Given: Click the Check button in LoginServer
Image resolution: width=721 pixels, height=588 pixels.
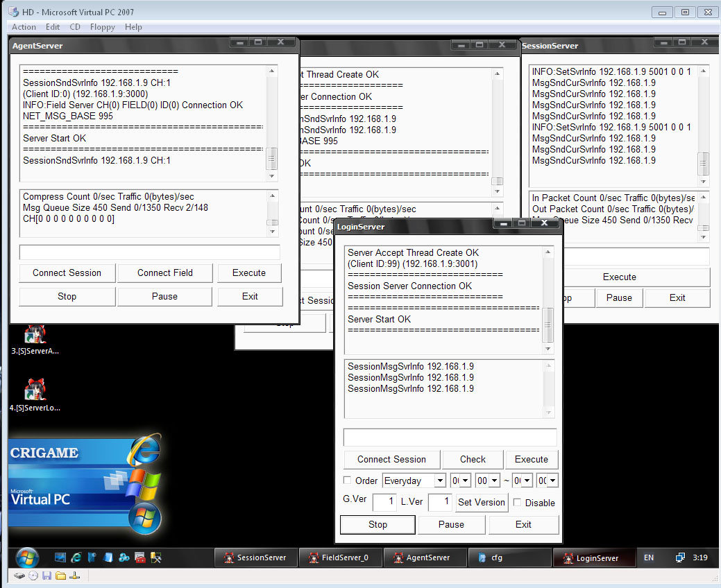Looking at the screenshot, I should [473, 459].
